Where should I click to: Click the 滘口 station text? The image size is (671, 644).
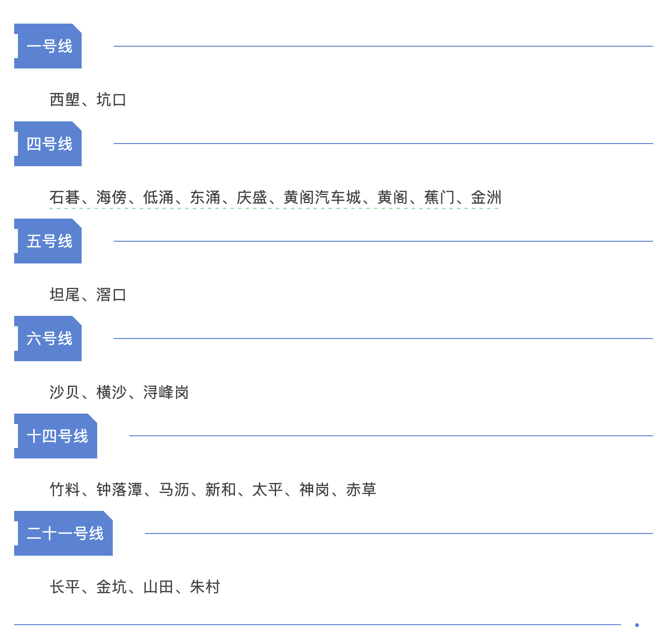point(111,295)
